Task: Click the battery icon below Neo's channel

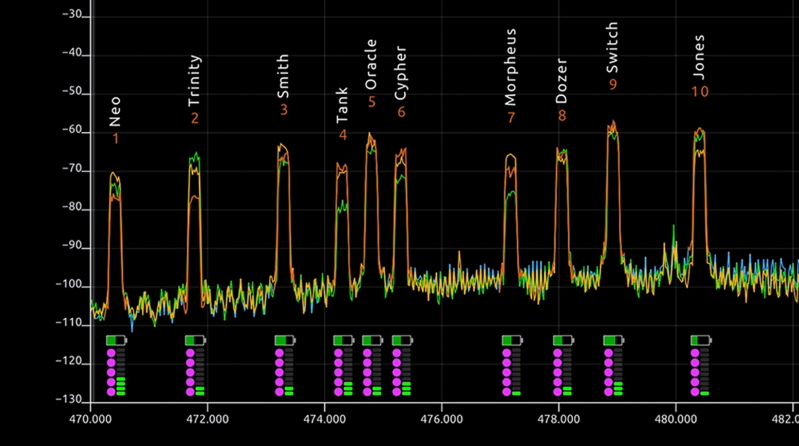Action: (116, 341)
